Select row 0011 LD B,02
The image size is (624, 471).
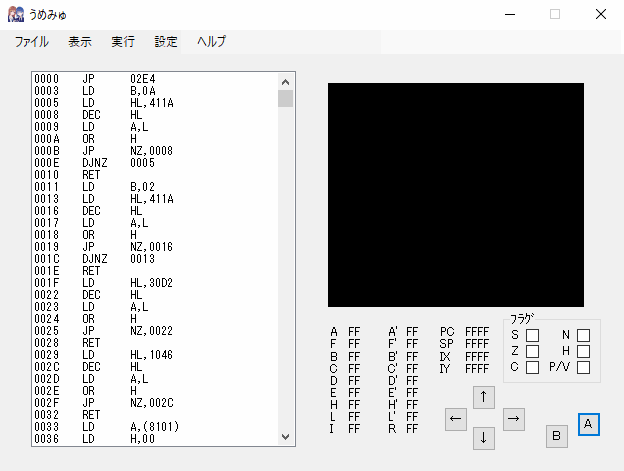point(155,187)
